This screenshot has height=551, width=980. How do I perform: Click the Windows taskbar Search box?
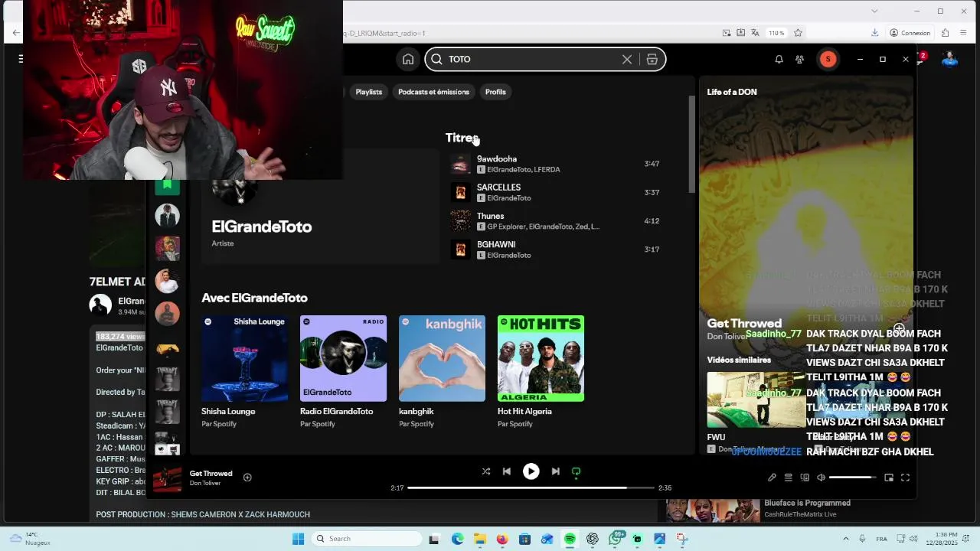pos(366,539)
